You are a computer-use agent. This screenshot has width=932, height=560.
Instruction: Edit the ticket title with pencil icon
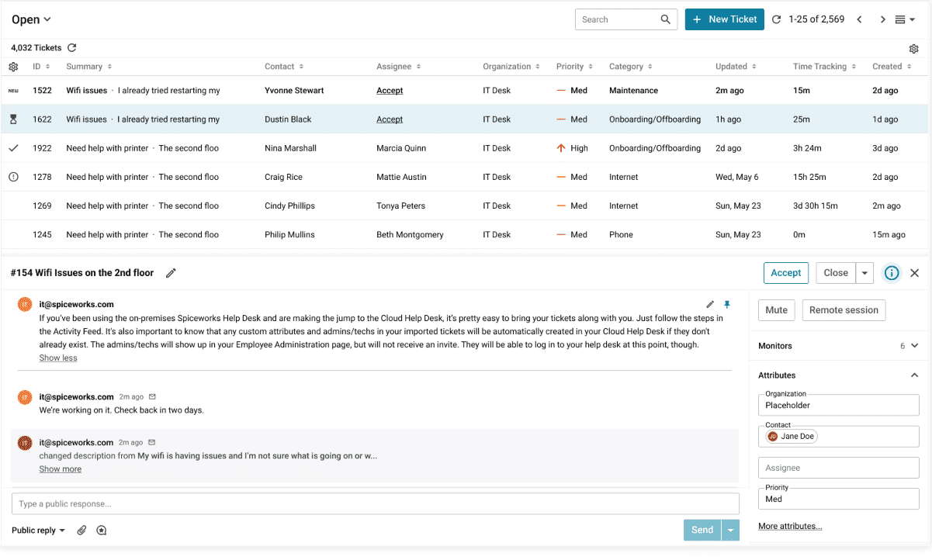tap(171, 273)
